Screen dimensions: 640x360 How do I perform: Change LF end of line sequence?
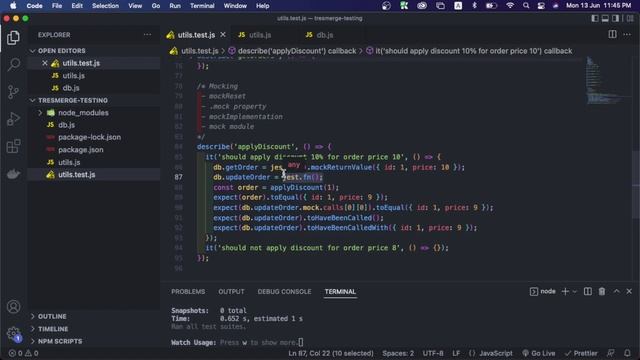pyautogui.click(x=456, y=353)
